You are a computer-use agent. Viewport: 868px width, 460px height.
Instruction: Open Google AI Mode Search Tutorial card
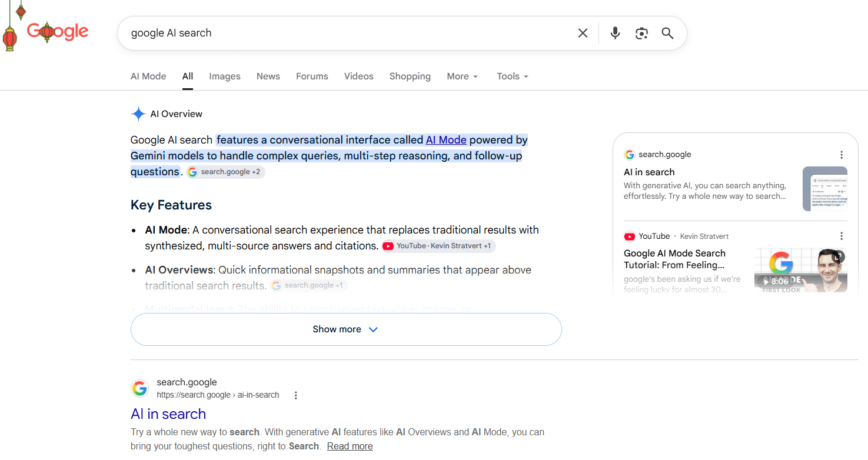pos(674,259)
